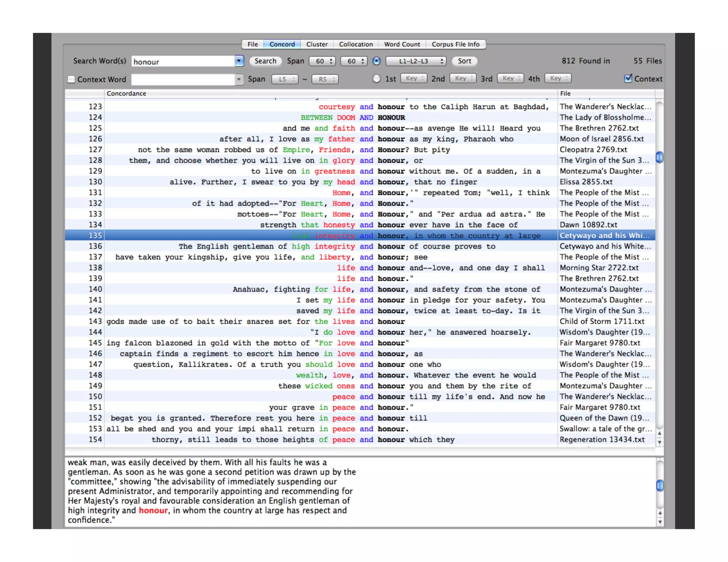
Task: Open the Search Word history dropdown arrow
Action: (x=239, y=61)
